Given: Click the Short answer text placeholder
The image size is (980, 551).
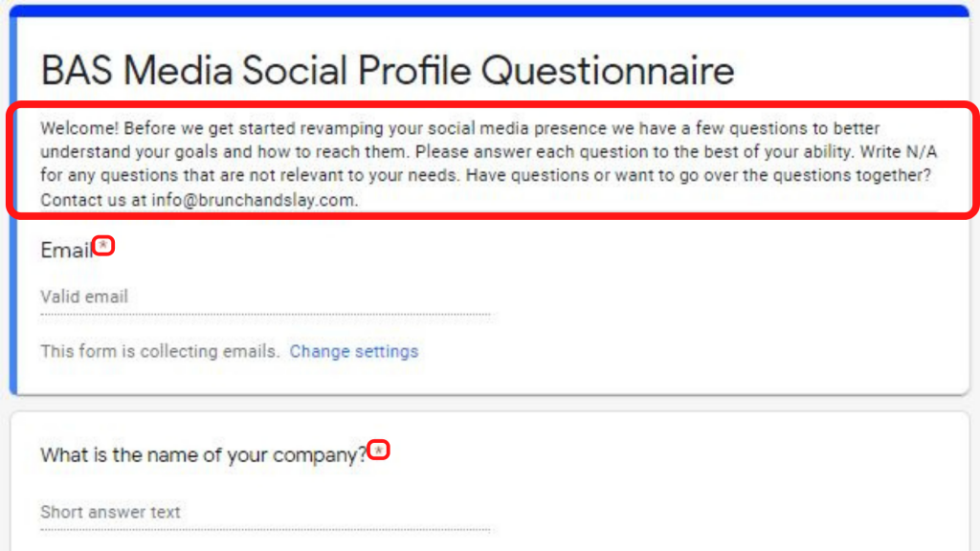Looking at the screenshot, I should point(109,512).
